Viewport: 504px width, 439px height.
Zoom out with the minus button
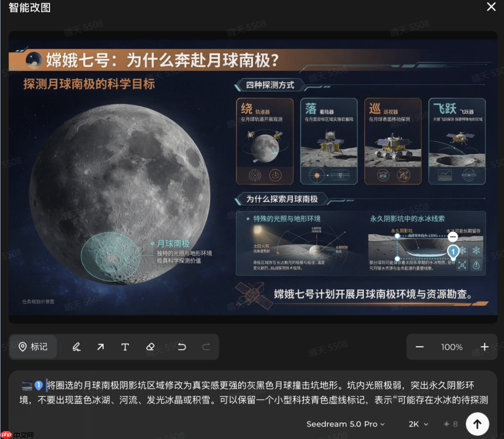[420, 347]
